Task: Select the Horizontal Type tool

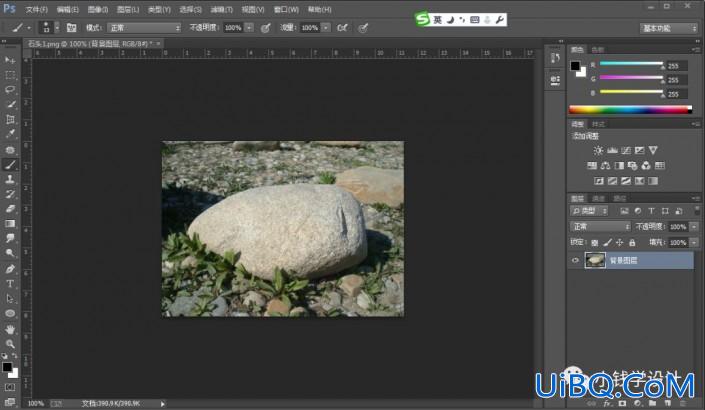Action: pos(10,284)
